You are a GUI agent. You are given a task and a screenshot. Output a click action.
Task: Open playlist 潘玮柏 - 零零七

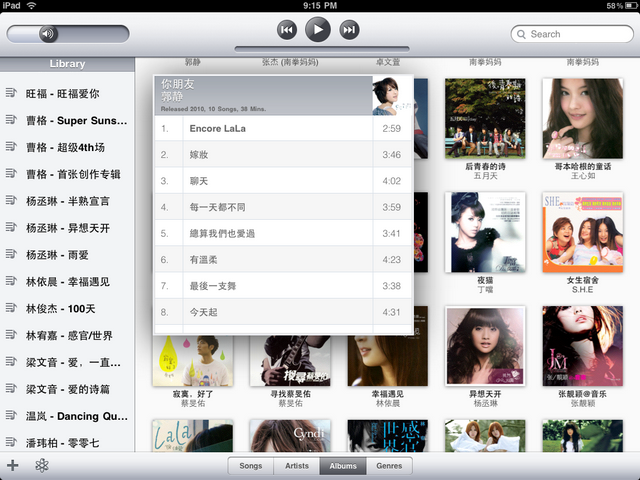67,443
